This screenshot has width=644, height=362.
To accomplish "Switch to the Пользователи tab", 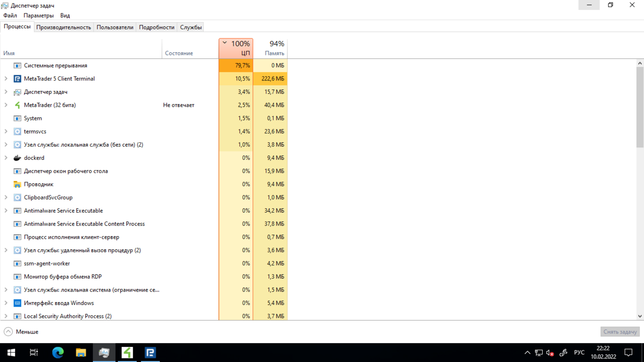I will 115,27.
